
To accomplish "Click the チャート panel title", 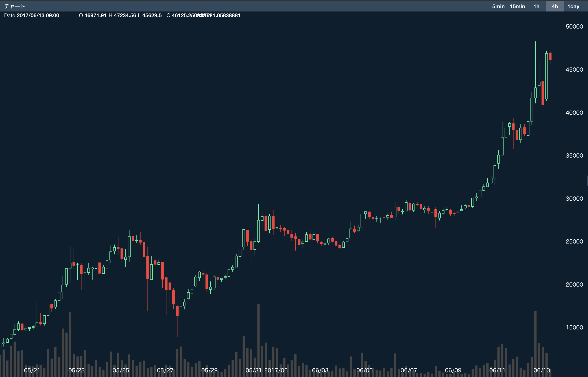I will coord(15,6).
